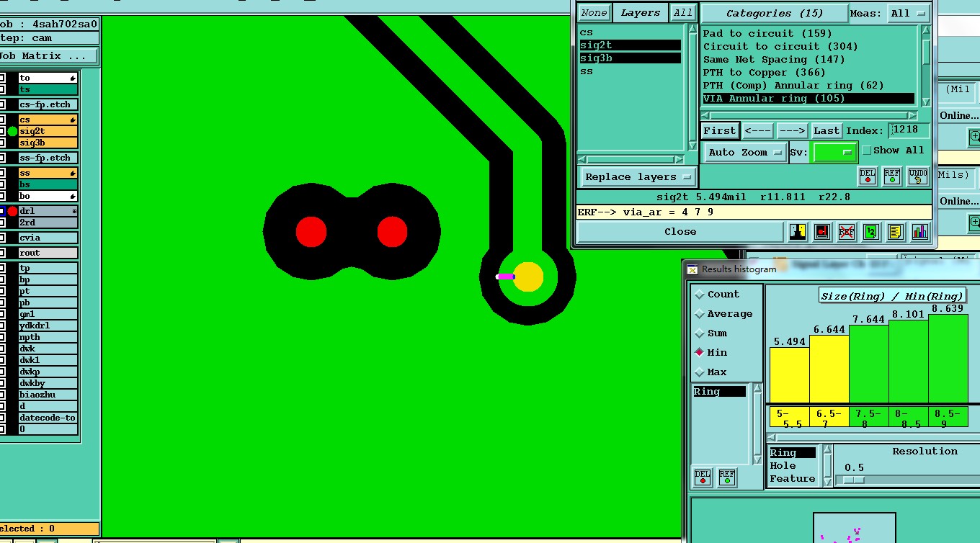Click the 8.639 green histogram bar
This screenshot has width=980, height=543.
[948, 358]
